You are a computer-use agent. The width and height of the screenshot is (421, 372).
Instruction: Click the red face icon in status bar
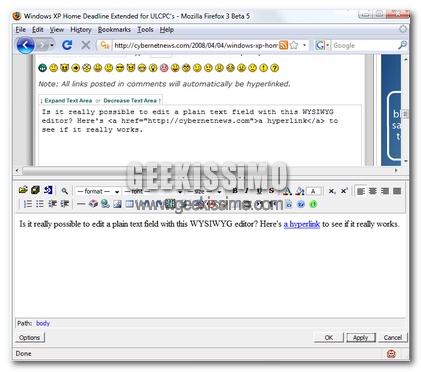(x=391, y=354)
